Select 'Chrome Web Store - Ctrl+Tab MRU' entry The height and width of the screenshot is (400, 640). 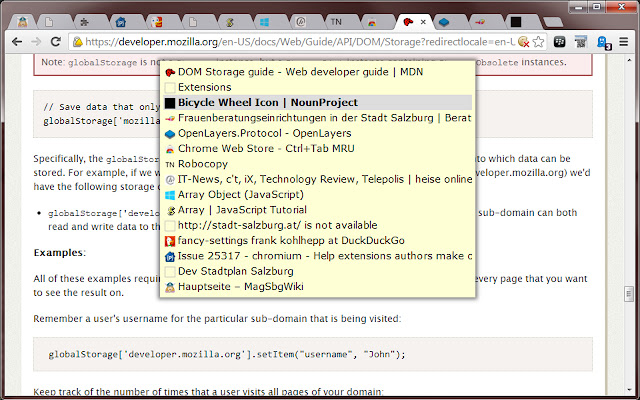coord(318,149)
